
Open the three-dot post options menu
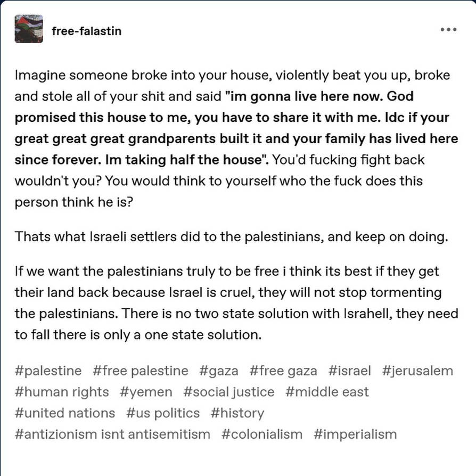pyautogui.click(x=449, y=29)
